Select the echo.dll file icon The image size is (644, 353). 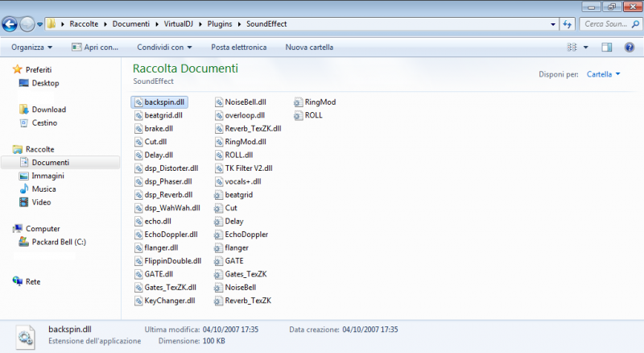pyautogui.click(x=138, y=222)
